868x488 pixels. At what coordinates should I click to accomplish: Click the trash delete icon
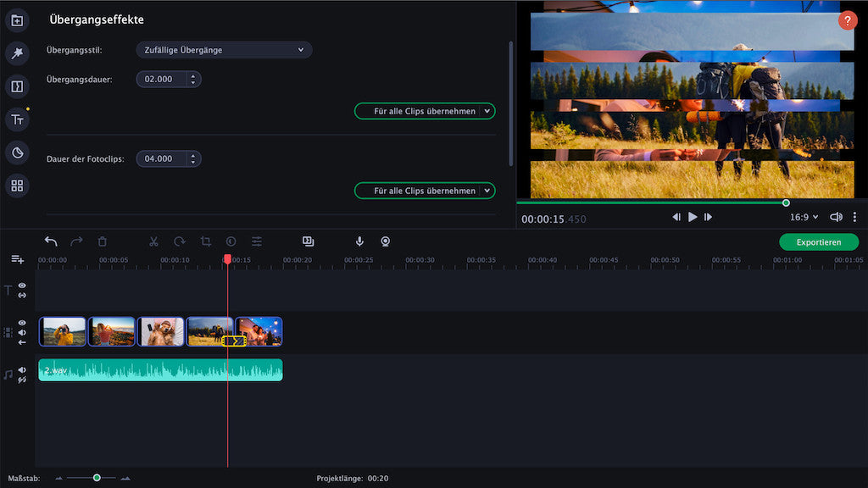click(x=103, y=241)
